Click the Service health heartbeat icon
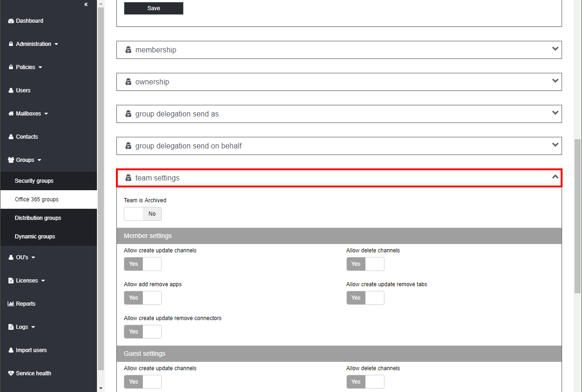The height and width of the screenshot is (392, 582). click(x=11, y=373)
